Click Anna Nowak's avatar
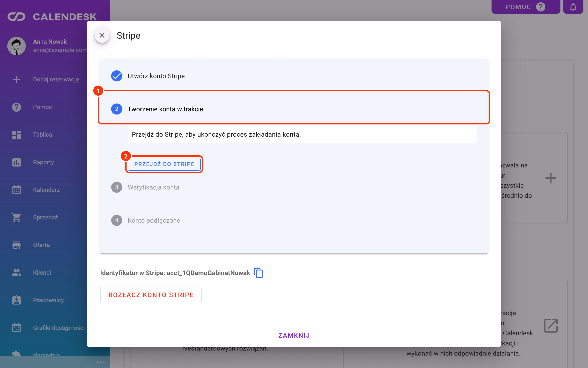 [x=17, y=46]
